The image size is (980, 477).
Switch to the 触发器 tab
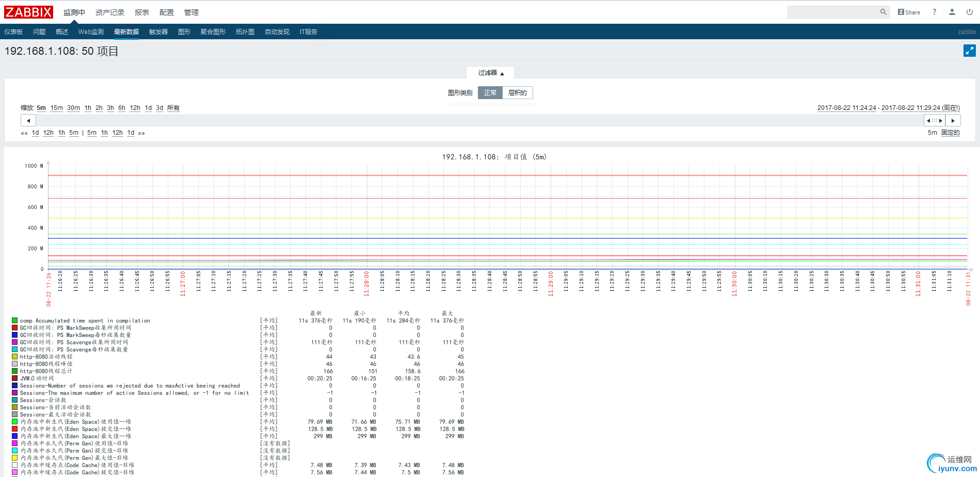tap(158, 32)
